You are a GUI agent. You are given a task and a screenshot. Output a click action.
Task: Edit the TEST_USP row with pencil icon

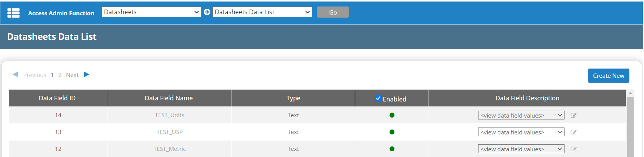point(573,132)
